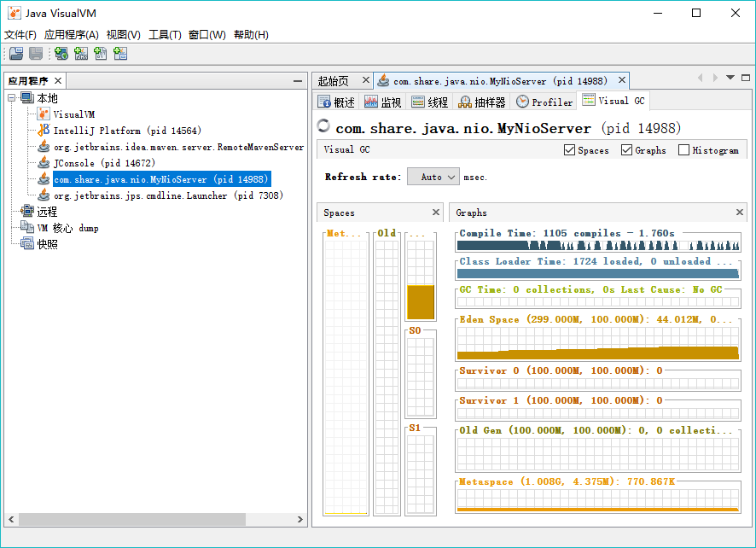Maximize the editor window area icon

pyautogui.click(x=746, y=78)
